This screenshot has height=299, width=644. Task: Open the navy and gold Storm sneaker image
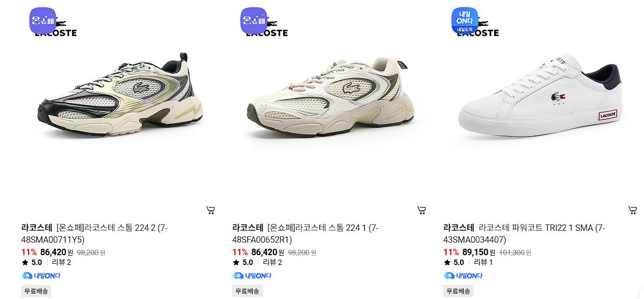120,94
